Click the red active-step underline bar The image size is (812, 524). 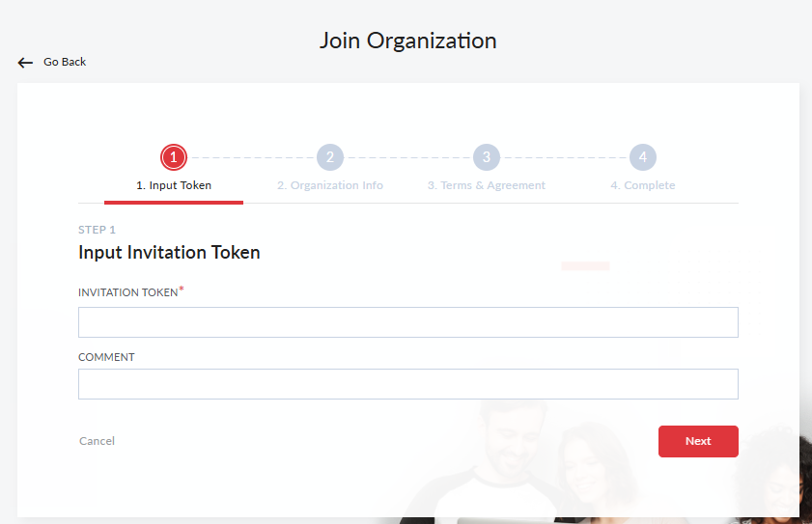pos(174,202)
